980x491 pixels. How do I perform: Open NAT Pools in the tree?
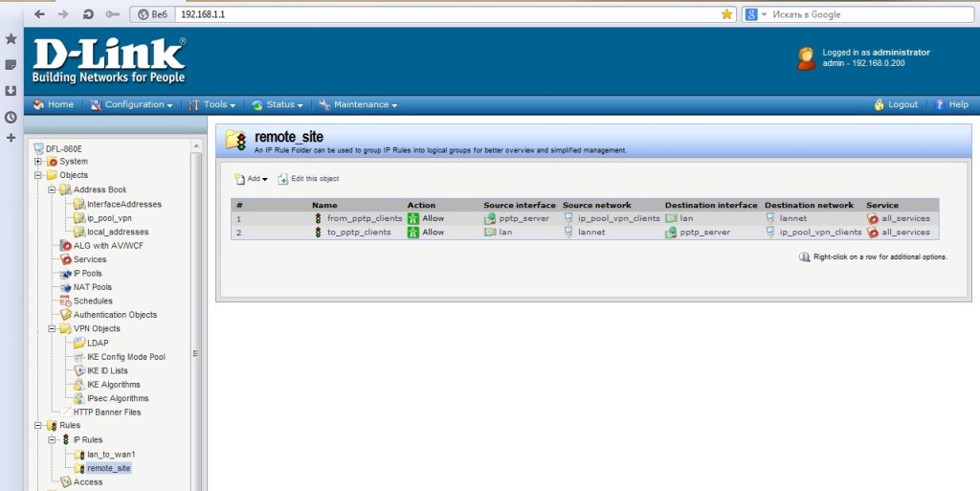pos(93,287)
